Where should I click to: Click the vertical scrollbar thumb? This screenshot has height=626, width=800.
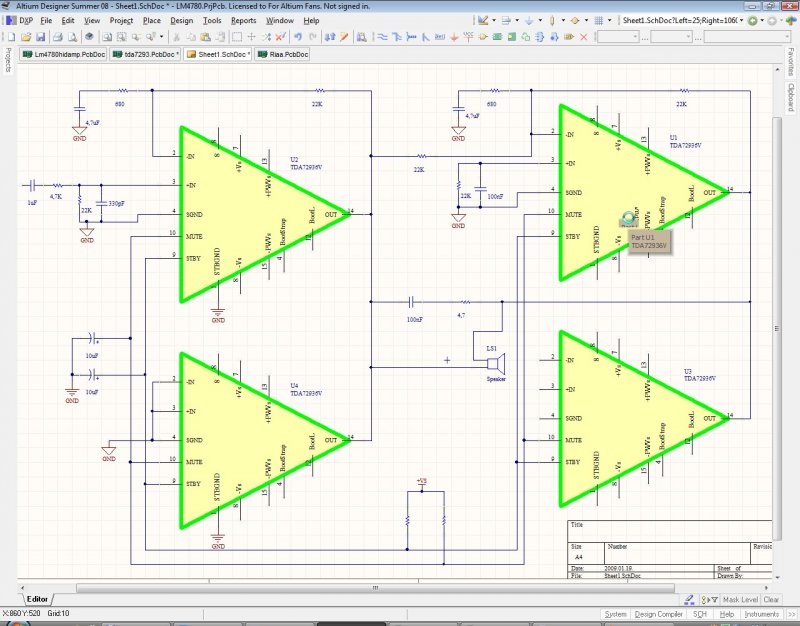[x=777, y=329]
